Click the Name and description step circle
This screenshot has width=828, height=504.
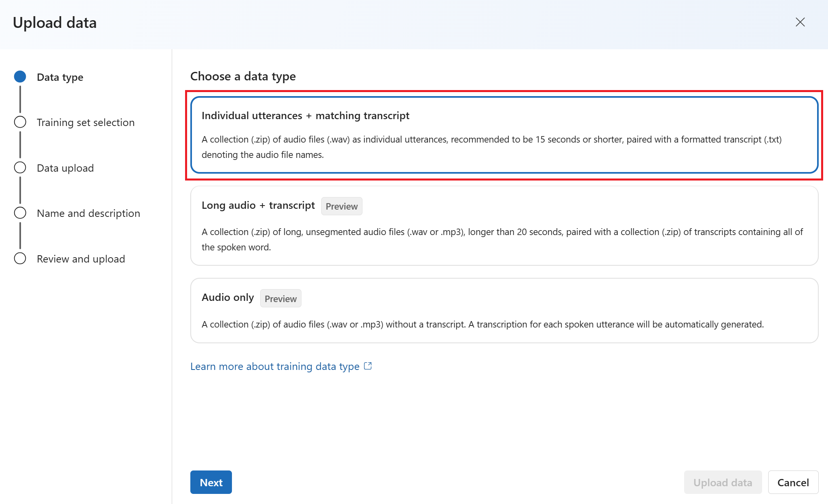point(20,213)
